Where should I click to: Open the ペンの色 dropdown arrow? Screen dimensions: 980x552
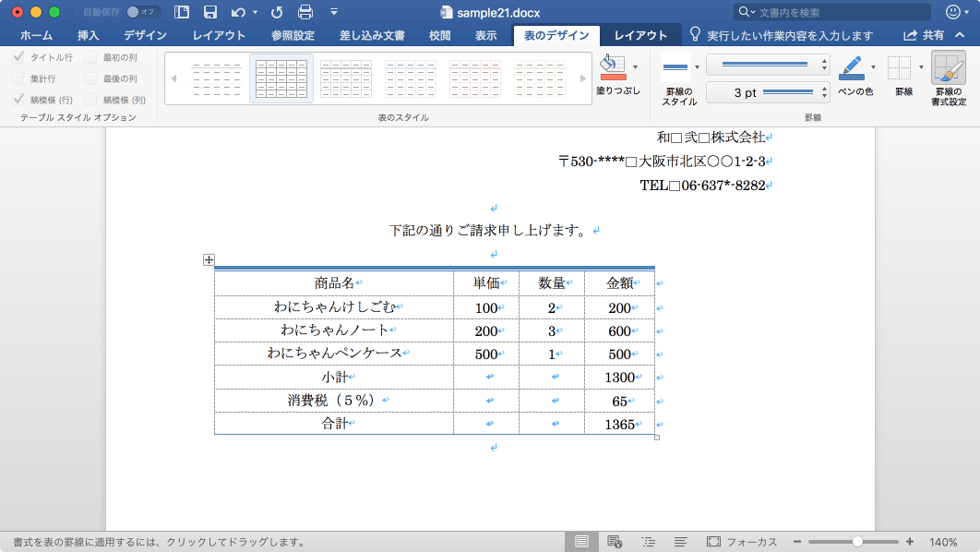[873, 67]
